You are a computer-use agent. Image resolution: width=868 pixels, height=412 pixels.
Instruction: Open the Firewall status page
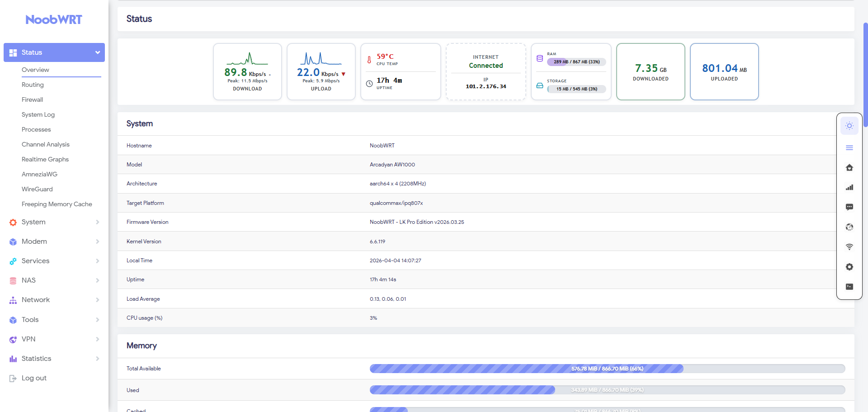33,99
